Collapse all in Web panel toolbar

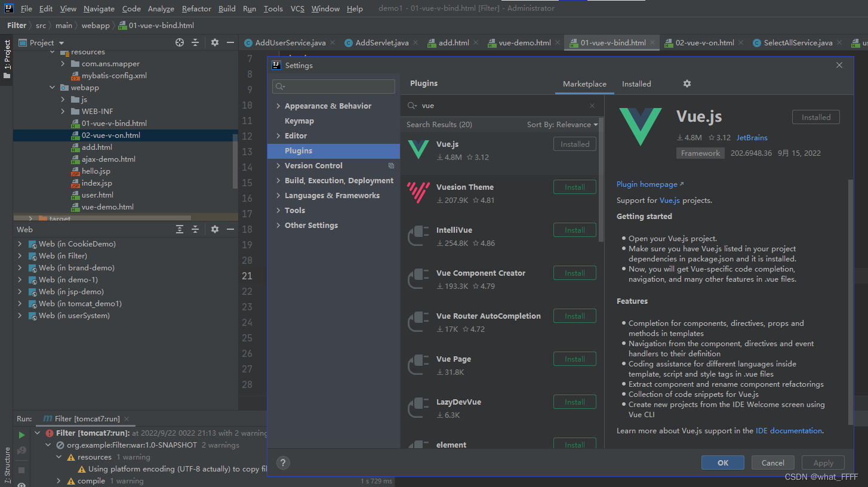[x=195, y=229]
